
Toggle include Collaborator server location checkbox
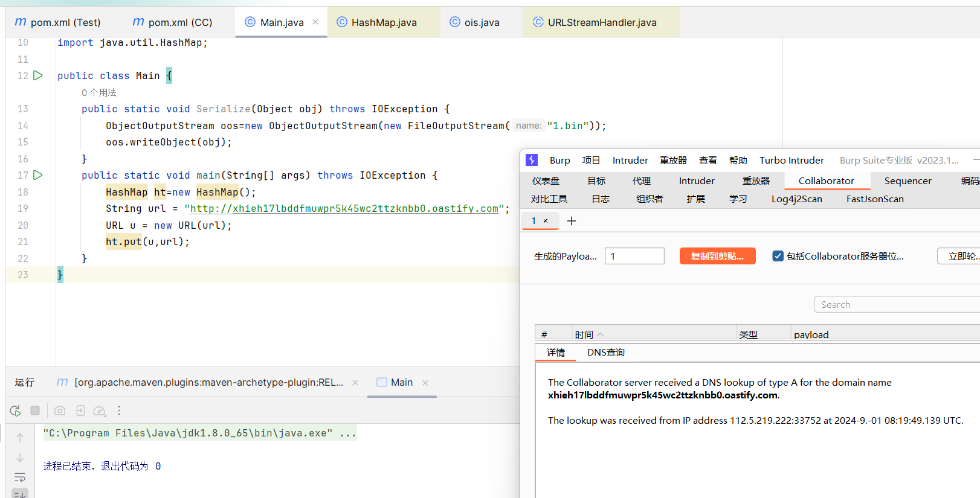click(x=778, y=256)
